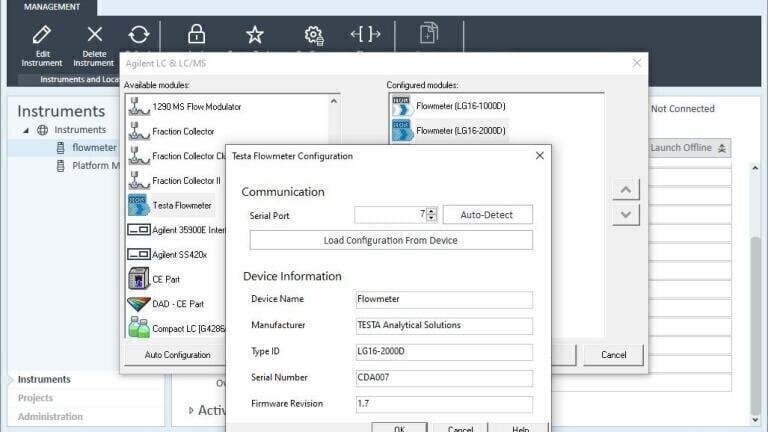Select configured Flowmeter (LG16-2000D) icon

tap(401, 131)
